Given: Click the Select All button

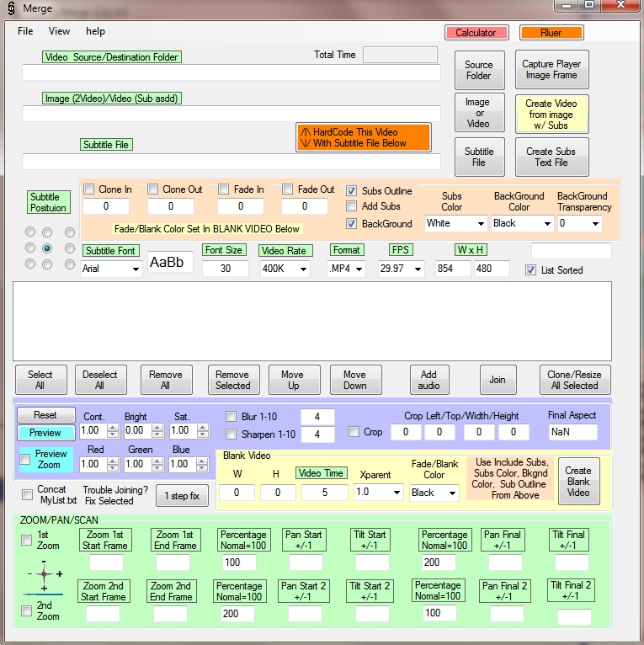Looking at the screenshot, I should click(x=40, y=380).
